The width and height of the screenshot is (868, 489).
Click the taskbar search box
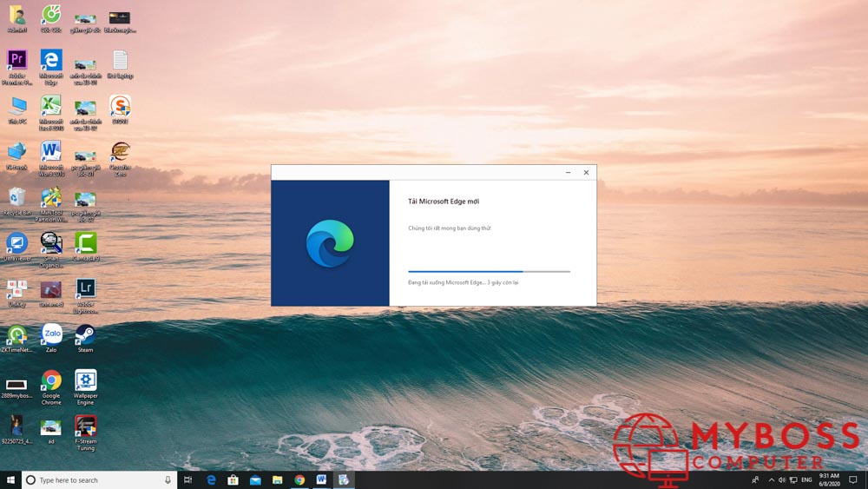pyautogui.click(x=97, y=479)
